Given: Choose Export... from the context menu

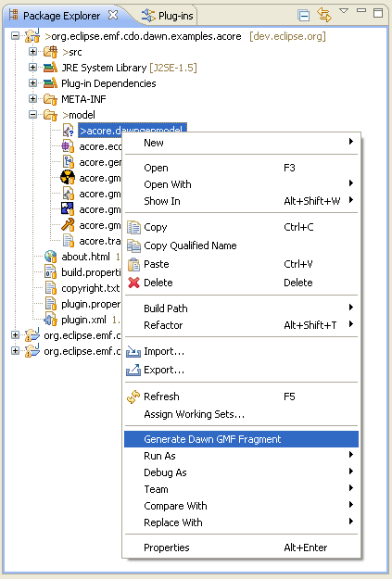Looking at the screenshot, I should click(241, 370).
